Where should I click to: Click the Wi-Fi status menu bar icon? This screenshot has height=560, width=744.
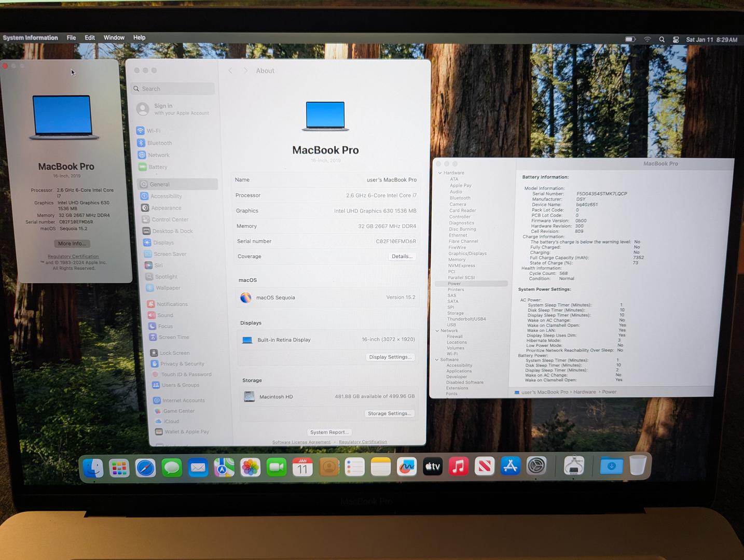[647, 39]
